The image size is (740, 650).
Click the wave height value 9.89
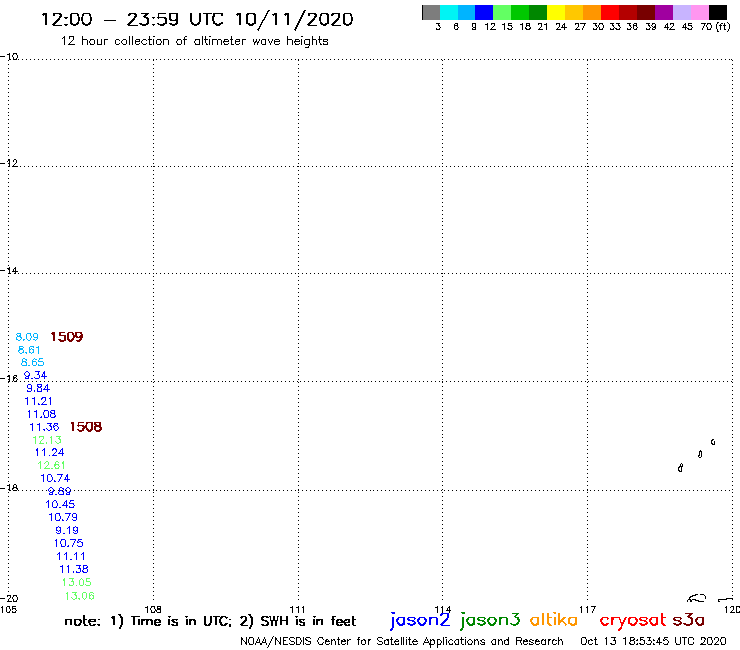tap(59, 491)
